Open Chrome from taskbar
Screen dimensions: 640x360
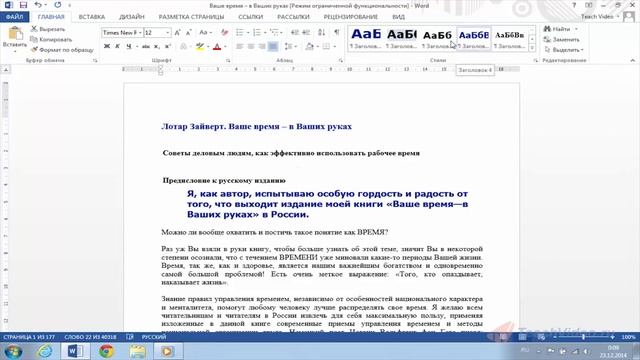click(106, 351)
